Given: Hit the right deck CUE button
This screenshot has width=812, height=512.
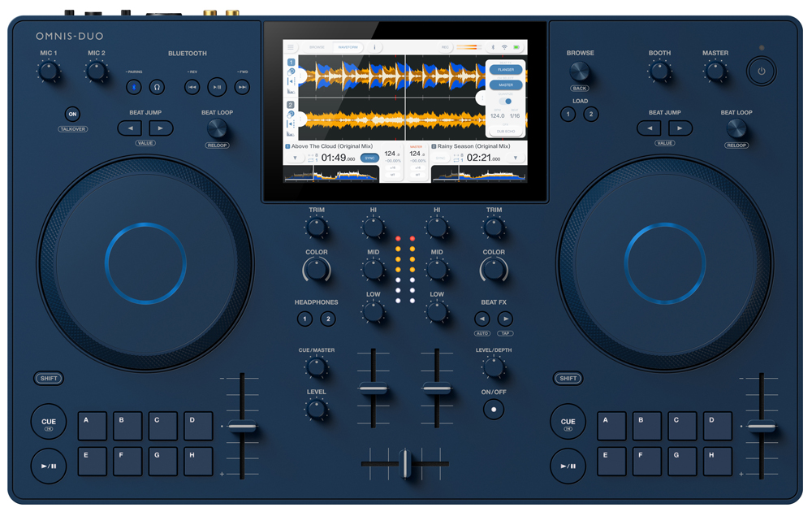Looking at the screenshot, I should (x=568, y=422).
